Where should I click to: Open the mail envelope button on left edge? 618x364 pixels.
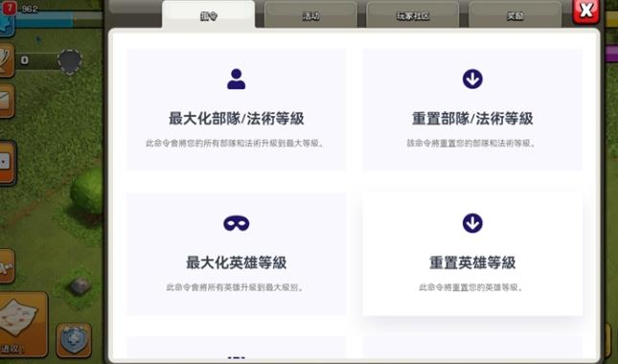[6, 101]
